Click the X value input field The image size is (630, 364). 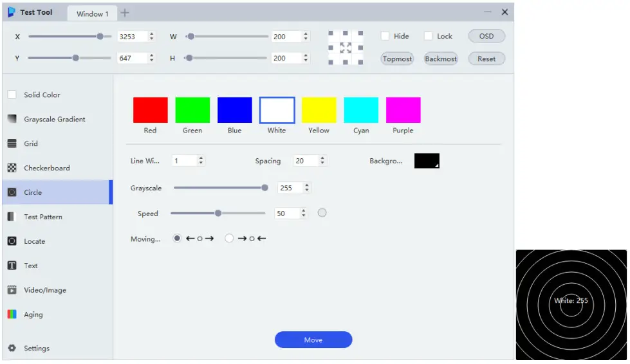pos(133,37)
